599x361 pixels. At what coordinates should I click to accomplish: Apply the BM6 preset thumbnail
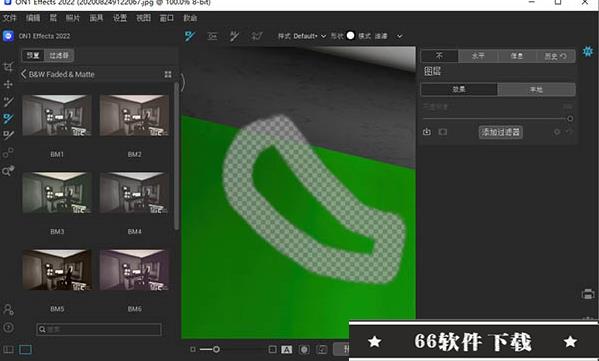[134, 270]
